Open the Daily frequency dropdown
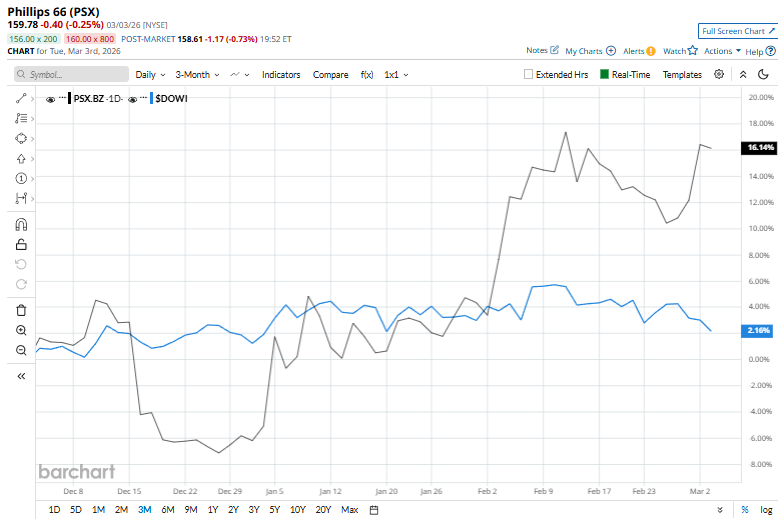778x522 pixels. pyautogui.click(x=150, y=75)
